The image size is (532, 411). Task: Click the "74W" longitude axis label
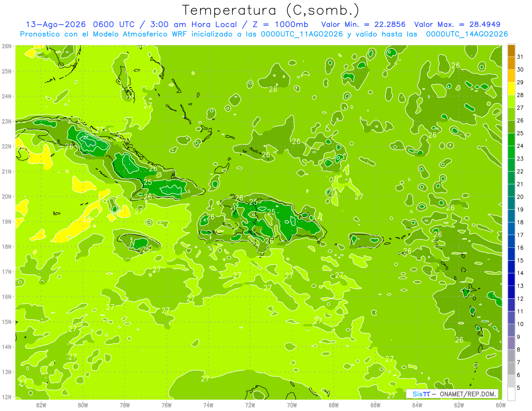pyautogui.click(x=208, y=405)
